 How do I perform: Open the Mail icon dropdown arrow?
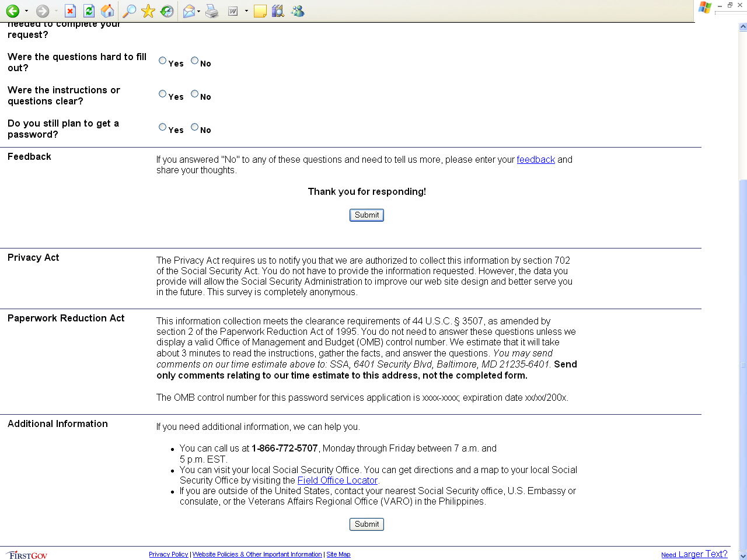[x=198, y=11]
